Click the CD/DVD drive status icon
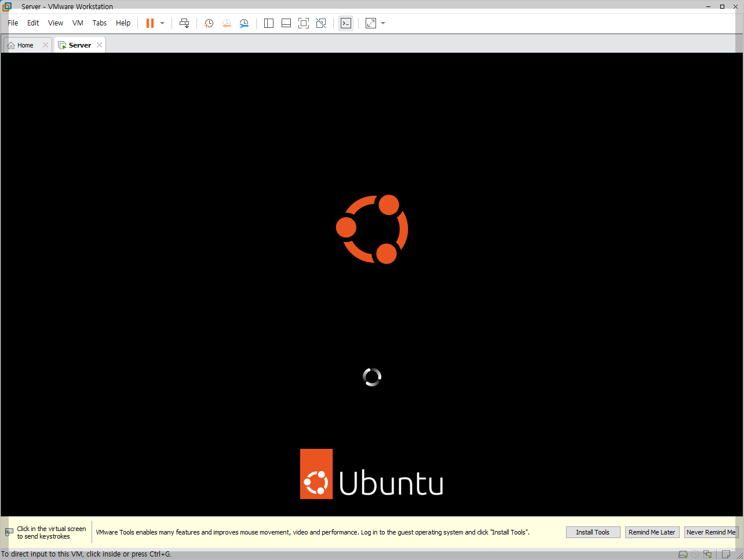 pos(695,554)
